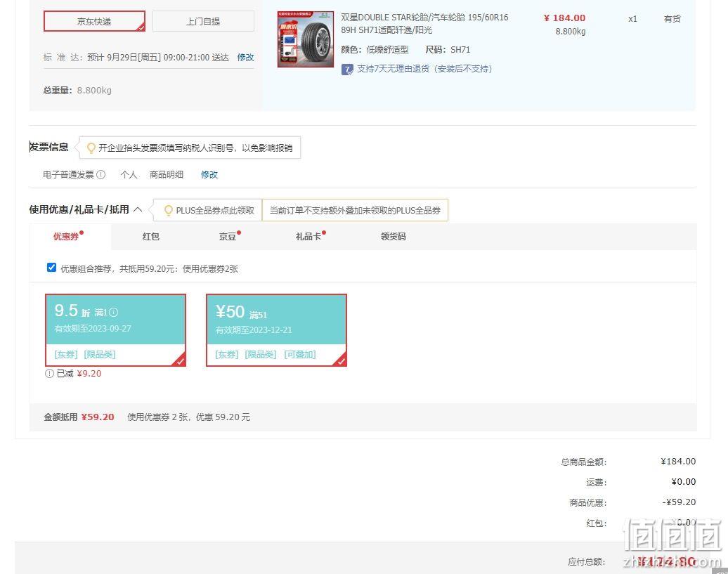Click the ¥184.00 product price

(x=564, y=18)
